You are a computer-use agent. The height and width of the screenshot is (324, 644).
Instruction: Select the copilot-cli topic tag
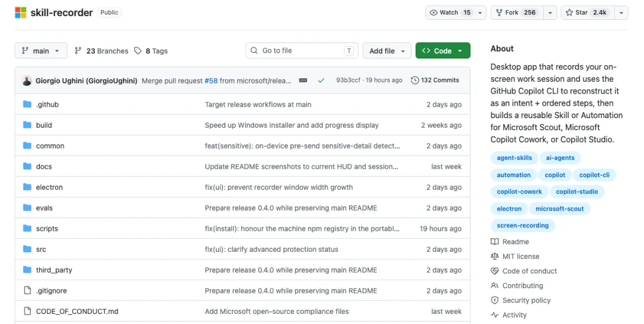[x=595, y=175]
